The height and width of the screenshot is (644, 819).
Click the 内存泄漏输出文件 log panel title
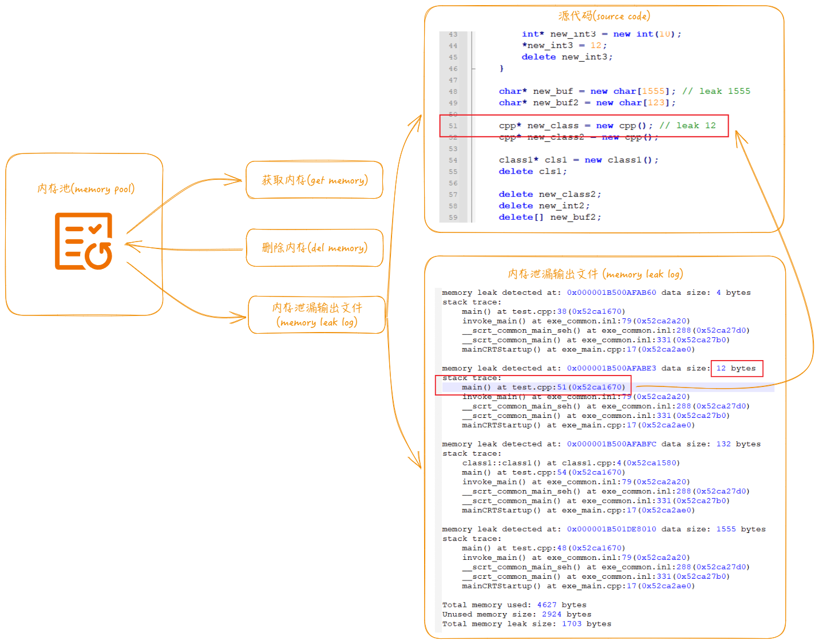tap(595, 274)
